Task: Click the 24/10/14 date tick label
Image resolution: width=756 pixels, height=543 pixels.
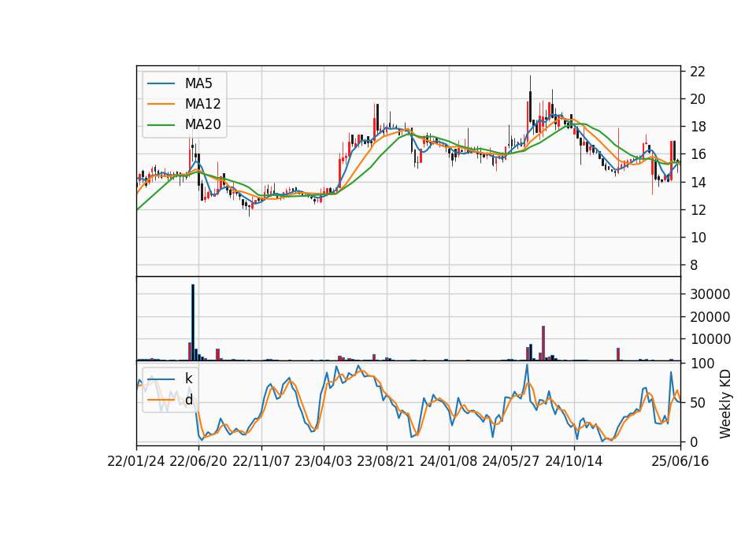Action: point(574,461)
